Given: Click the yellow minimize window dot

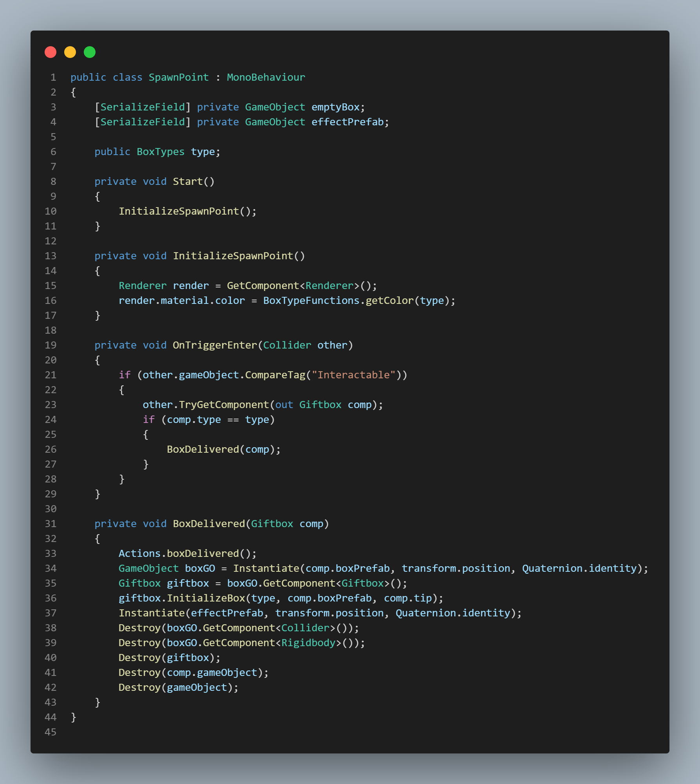Looking at the screenshot, I should (70, 52).
